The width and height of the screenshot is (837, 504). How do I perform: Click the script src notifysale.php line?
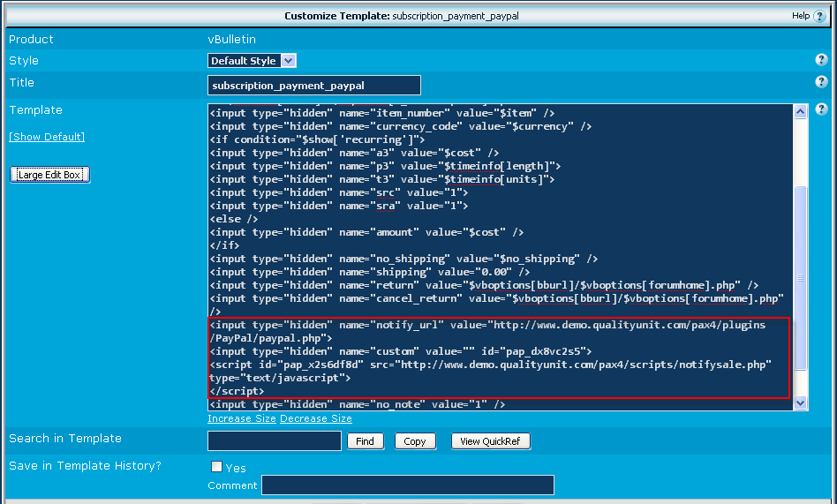point(490,371)
